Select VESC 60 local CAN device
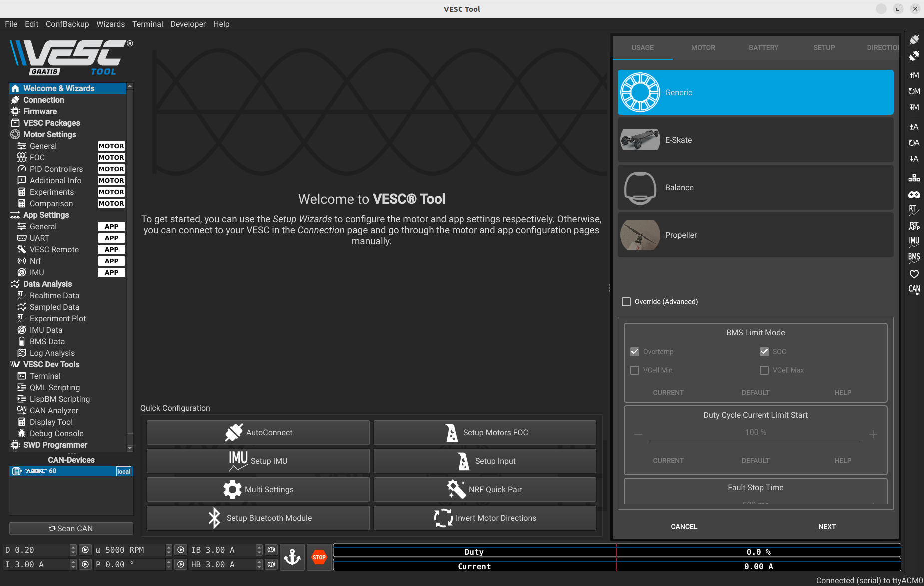Image resolution: width=924 pixels, height=586 pixels. pos(71,471)
